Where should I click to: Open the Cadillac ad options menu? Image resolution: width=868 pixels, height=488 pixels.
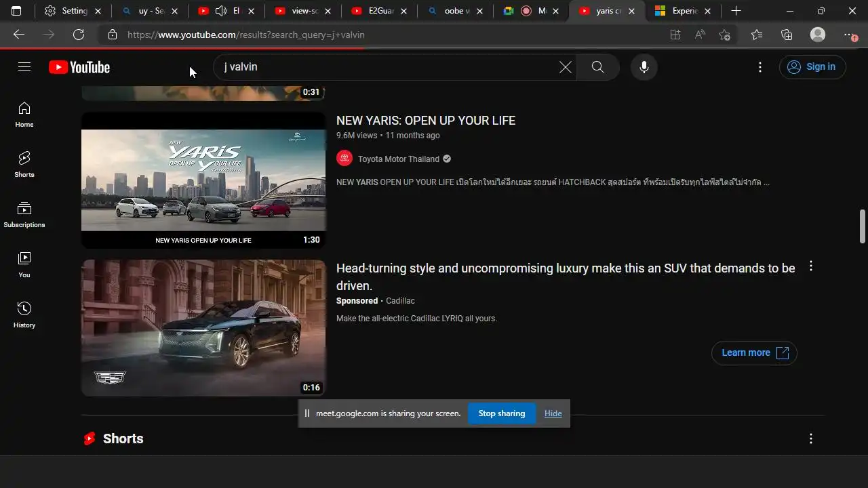click(x=811, y=266)
